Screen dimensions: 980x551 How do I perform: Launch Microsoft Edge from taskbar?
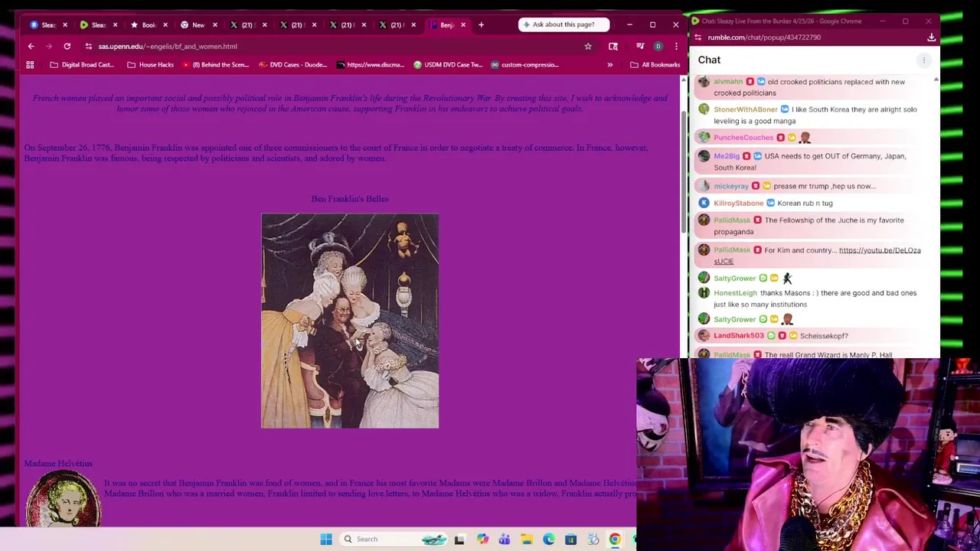pos(549,539)
